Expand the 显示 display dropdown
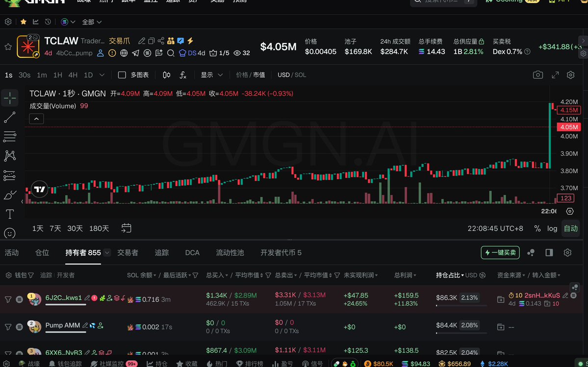 coord(212,75)
